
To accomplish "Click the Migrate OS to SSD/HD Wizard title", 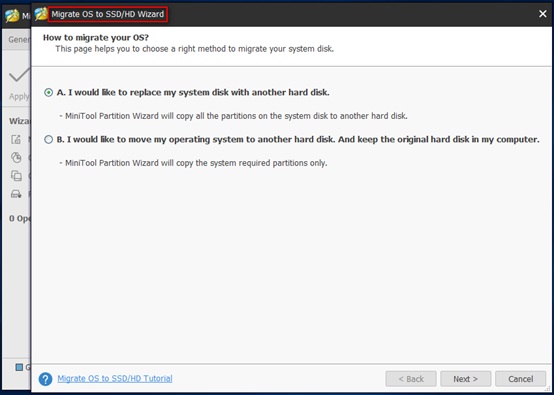I will (107, 14).
